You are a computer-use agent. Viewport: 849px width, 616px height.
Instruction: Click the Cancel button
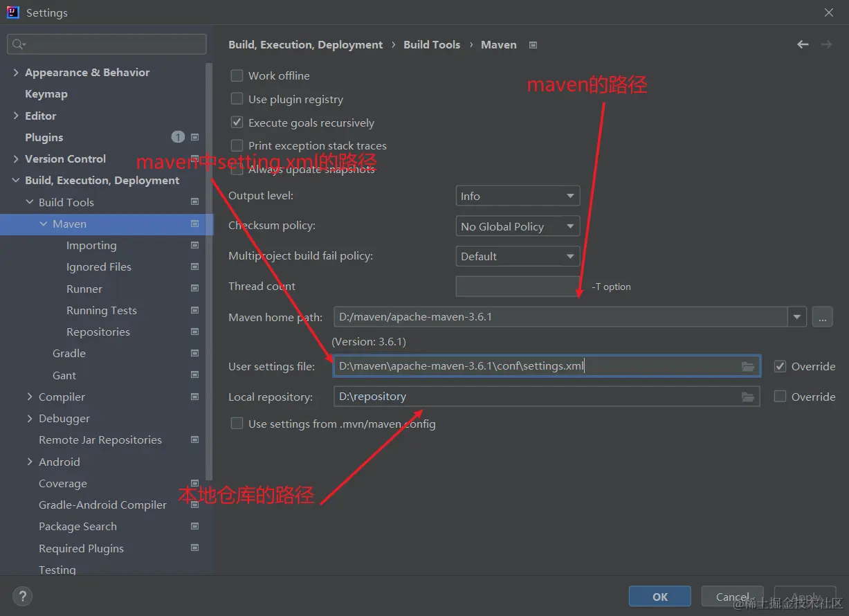point(732,597)
